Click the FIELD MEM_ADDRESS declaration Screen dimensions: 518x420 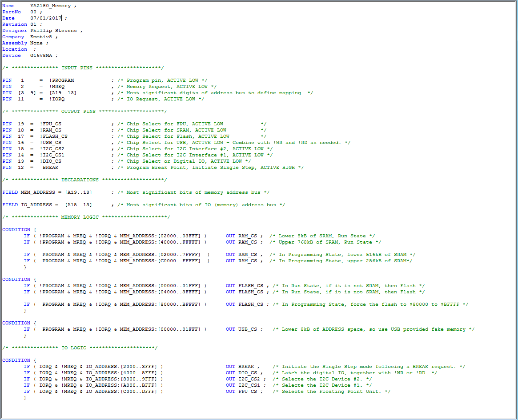tap(47, 192)
